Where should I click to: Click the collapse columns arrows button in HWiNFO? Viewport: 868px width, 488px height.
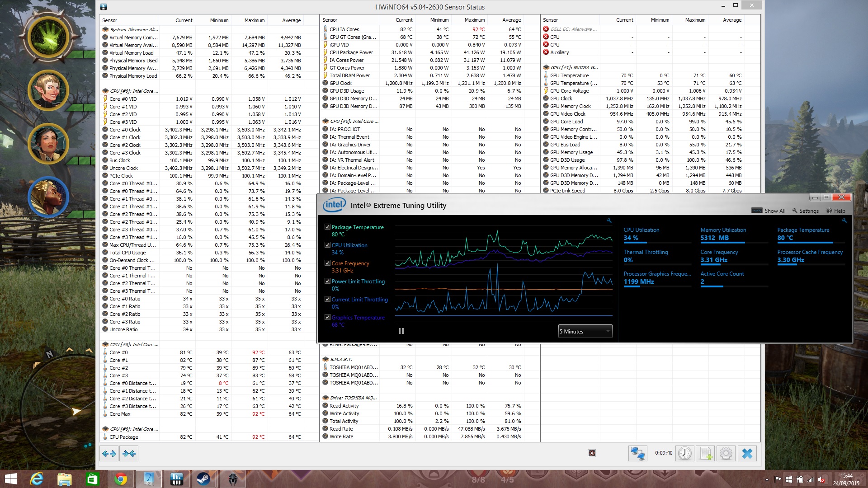[129, 453]
